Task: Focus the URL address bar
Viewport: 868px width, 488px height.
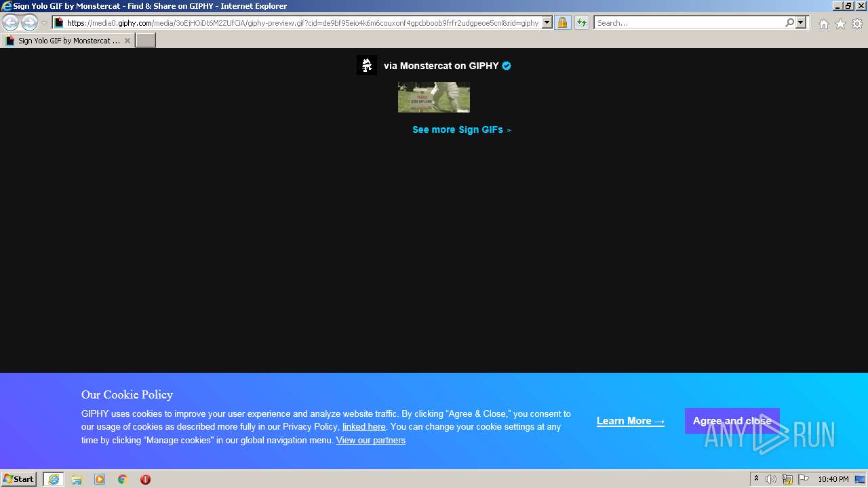Action: [302, 22]
